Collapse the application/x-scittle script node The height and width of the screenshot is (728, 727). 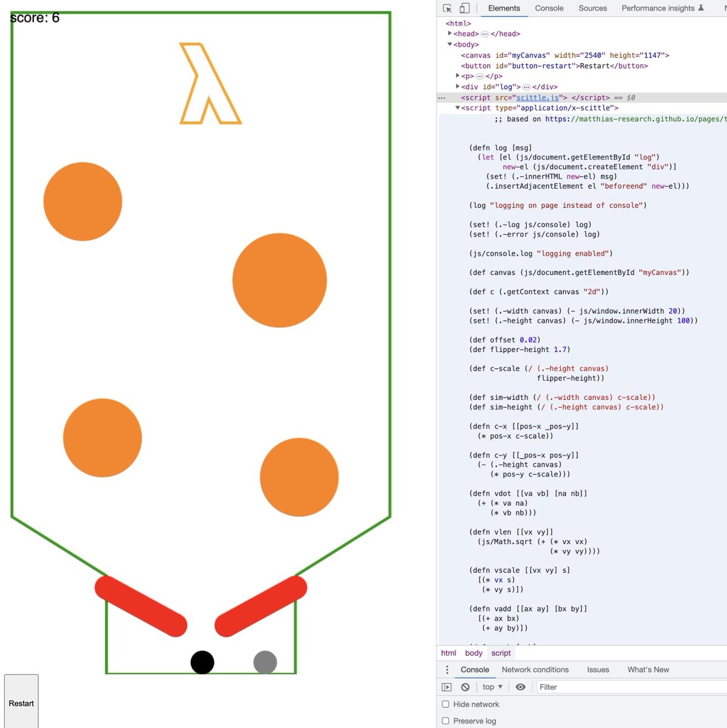pos(458,108)
